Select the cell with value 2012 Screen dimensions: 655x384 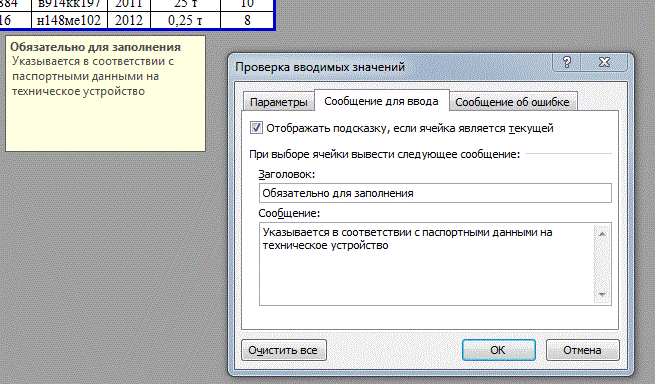pyautogui.click(x=129, y=20)
